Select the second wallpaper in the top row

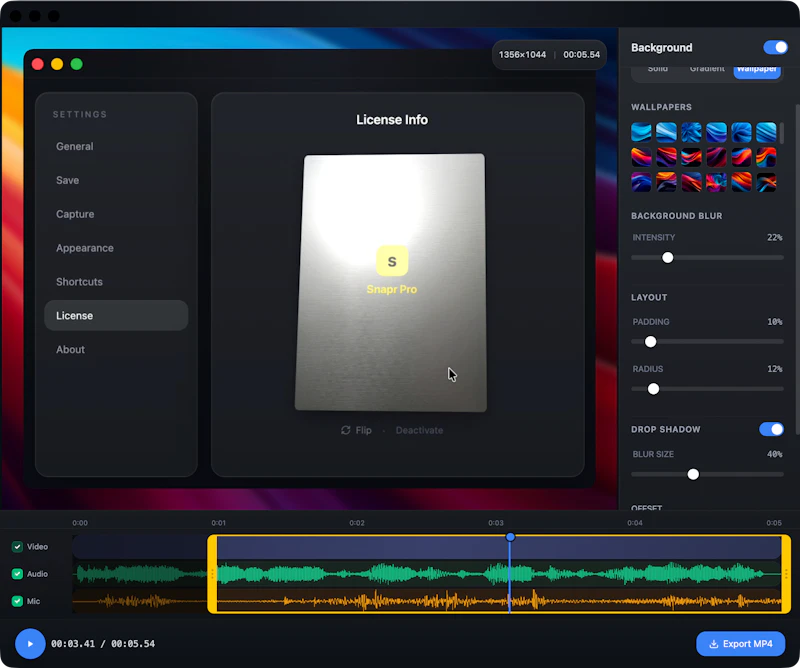tap(666, 132)
